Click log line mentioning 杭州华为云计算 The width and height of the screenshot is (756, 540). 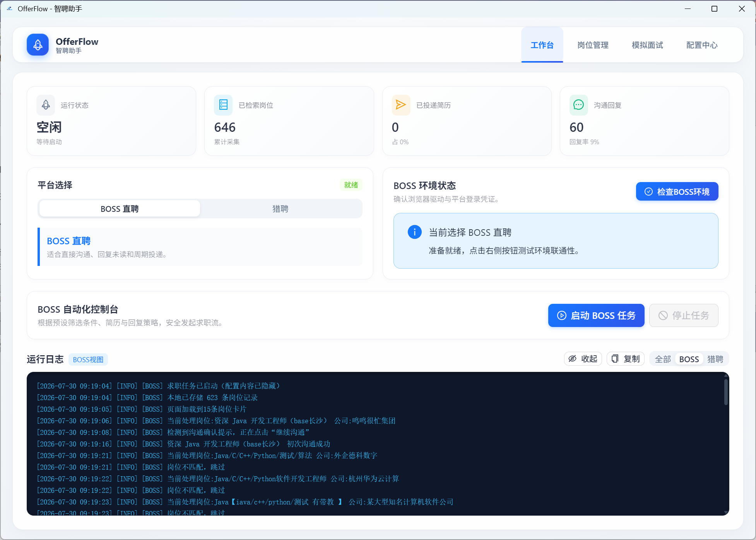click(218, 479)
